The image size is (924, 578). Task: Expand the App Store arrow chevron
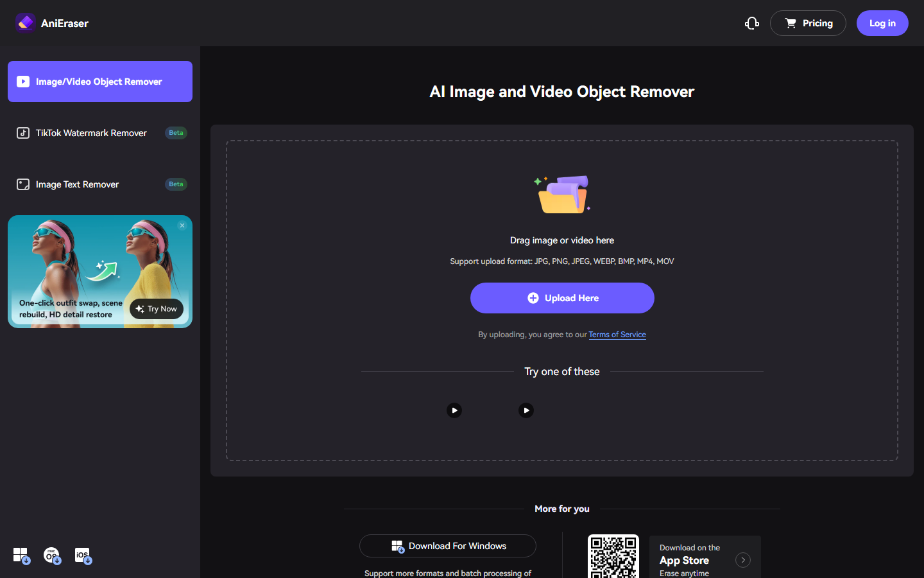[743, 560]
